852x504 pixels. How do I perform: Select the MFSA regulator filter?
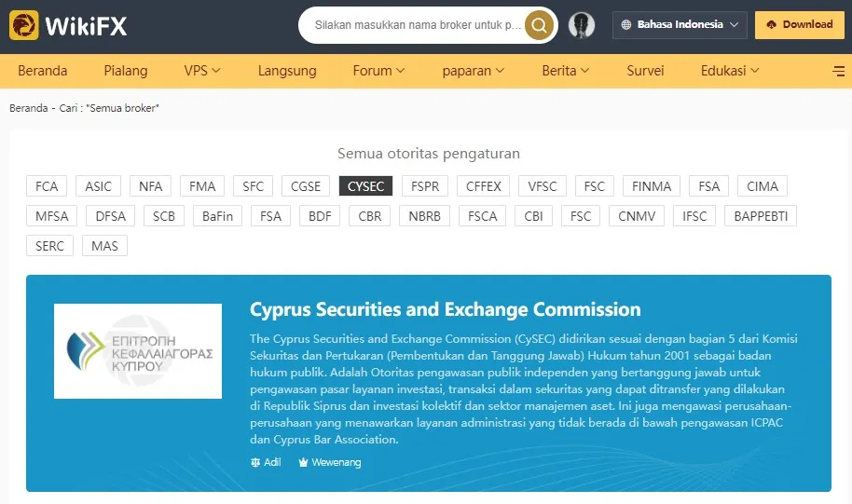(51, 216)
